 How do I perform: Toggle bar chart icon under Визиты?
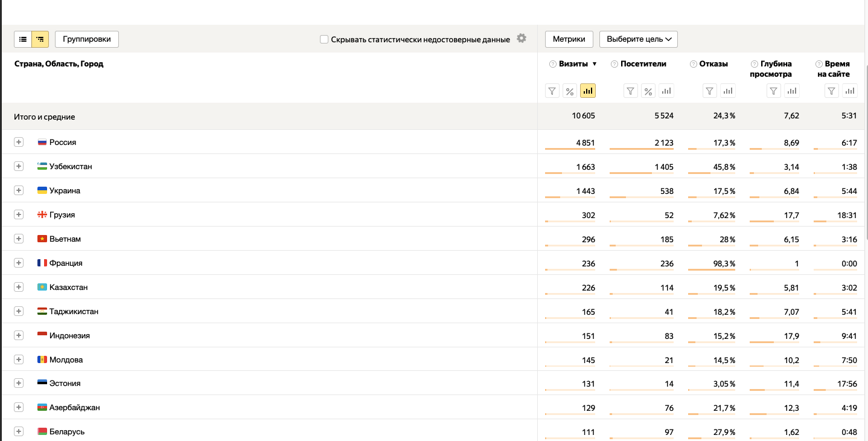coord(587,91)
